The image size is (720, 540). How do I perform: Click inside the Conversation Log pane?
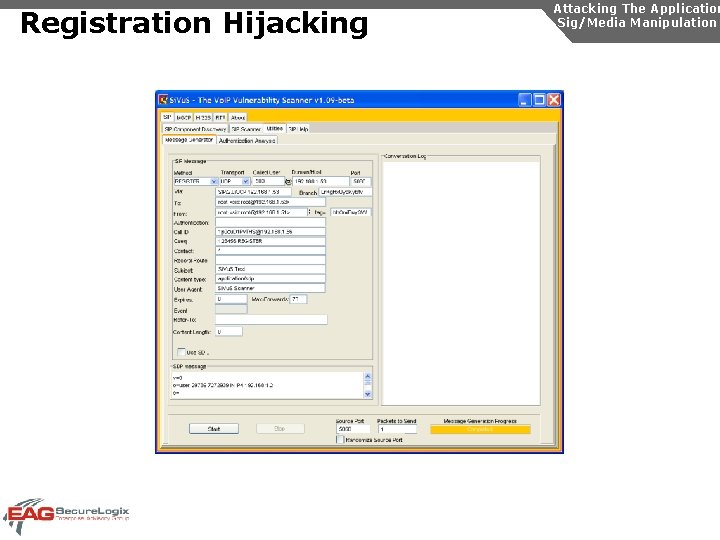click(461, 283)
